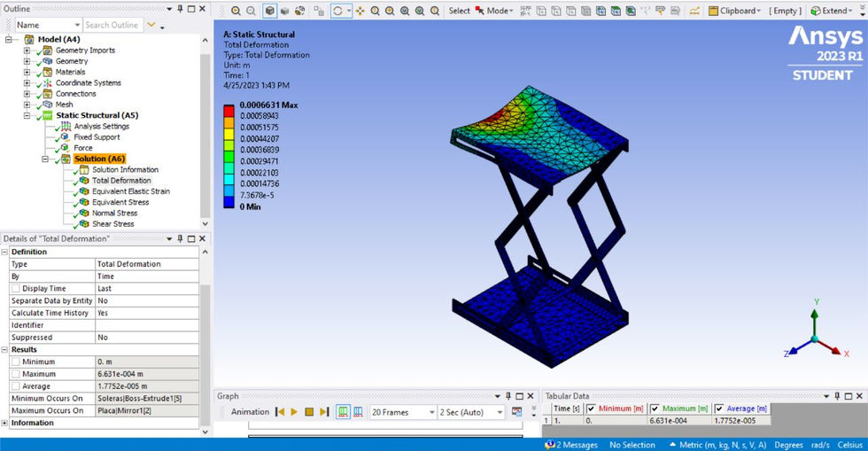
Task: Click the Celsius status bar entry
Action: coord(849,445)
